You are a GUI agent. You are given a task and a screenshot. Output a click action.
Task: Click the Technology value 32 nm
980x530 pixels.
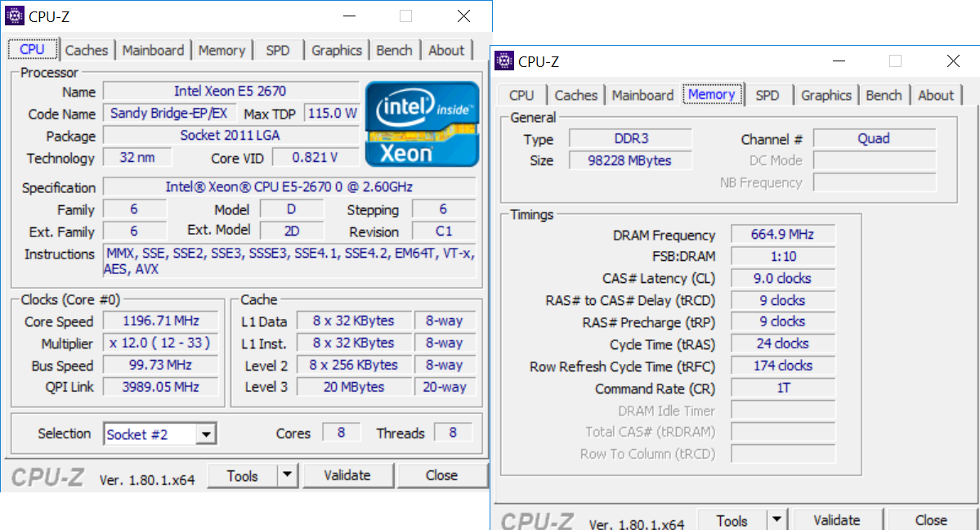pyautogui.click(x=136, y=158)
